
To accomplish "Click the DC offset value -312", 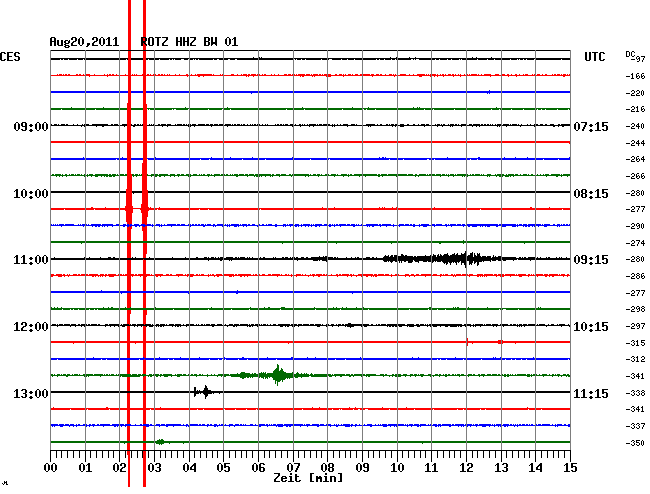I will (x=635, y=359).
